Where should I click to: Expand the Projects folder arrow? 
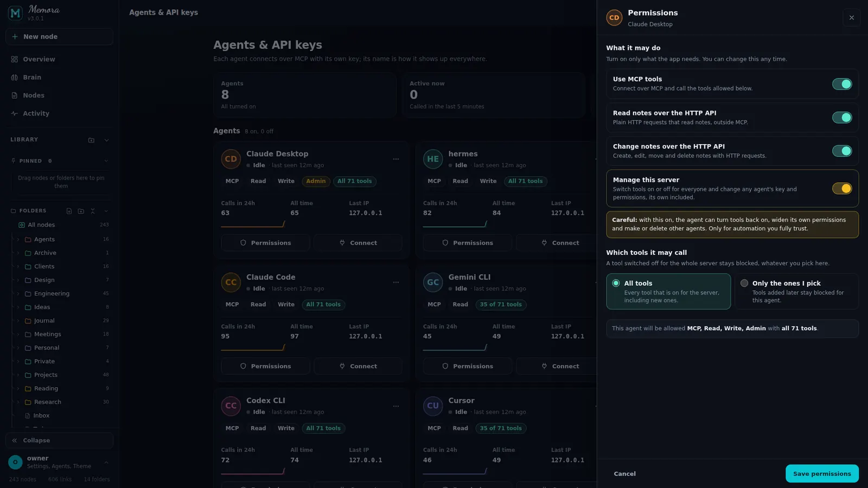(18, 375)
